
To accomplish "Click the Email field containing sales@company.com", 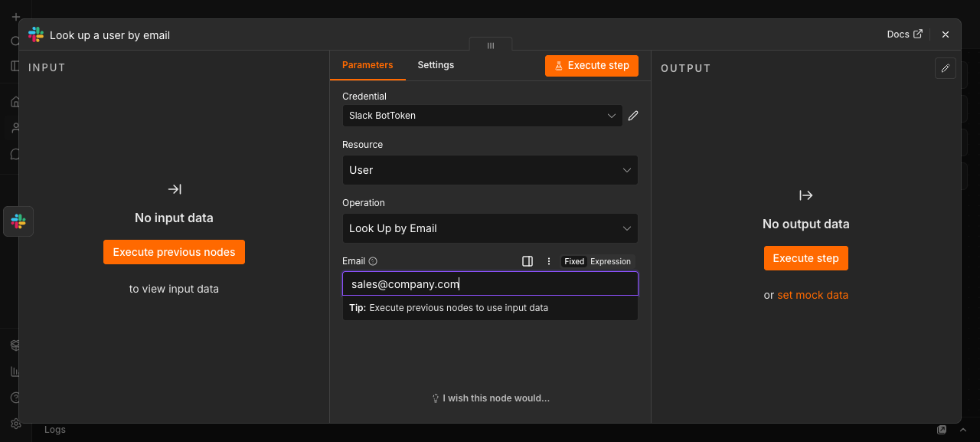I will [x=490, y=284].
